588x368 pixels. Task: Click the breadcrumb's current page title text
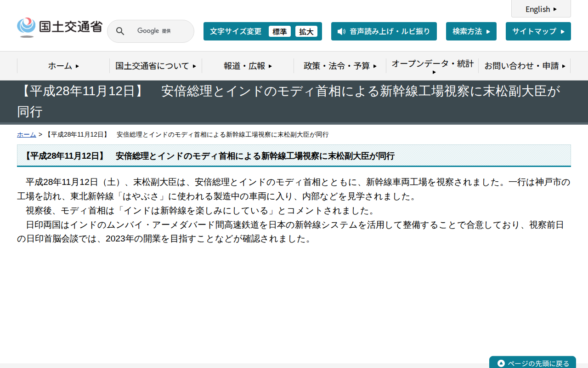point(187,134)
